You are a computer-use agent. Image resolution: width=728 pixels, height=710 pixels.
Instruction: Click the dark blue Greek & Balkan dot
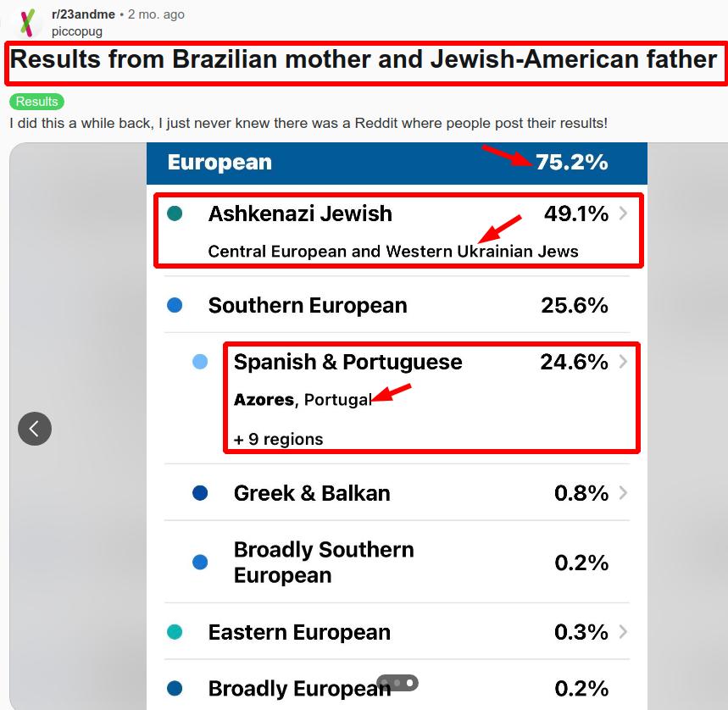[x=200, y=492]
